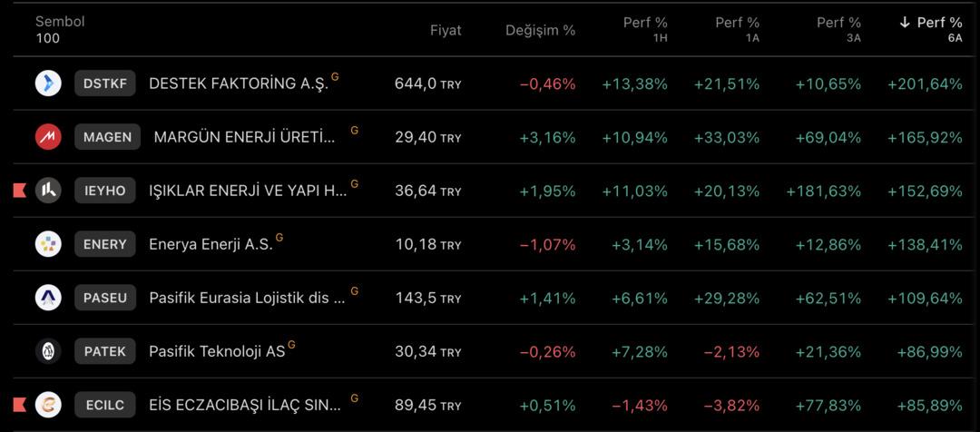Click the Pasifik Eurasia Lojistik logo icon
980x432 pixels.
[48, 298]
